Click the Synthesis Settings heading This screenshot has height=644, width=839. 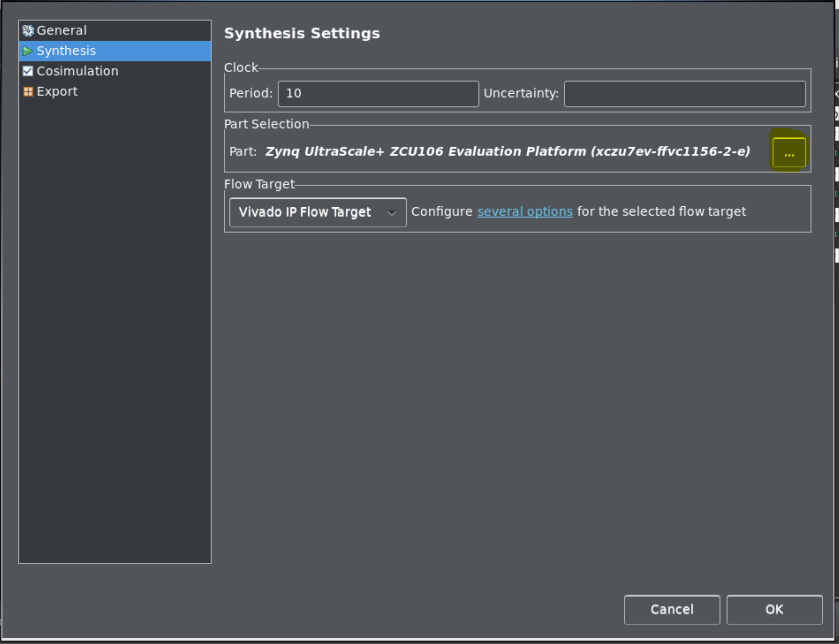click(x=302, y=34)
